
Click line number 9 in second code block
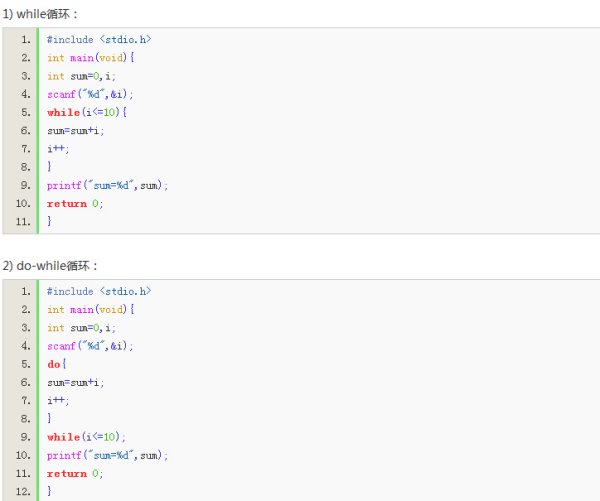pos(26,437)
